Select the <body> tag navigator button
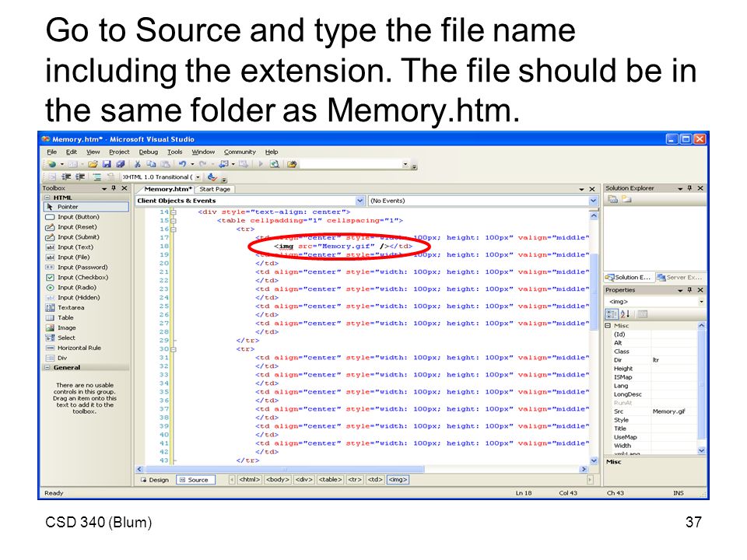The height and width of the screenshot is (560, 747). click(278, 480)
